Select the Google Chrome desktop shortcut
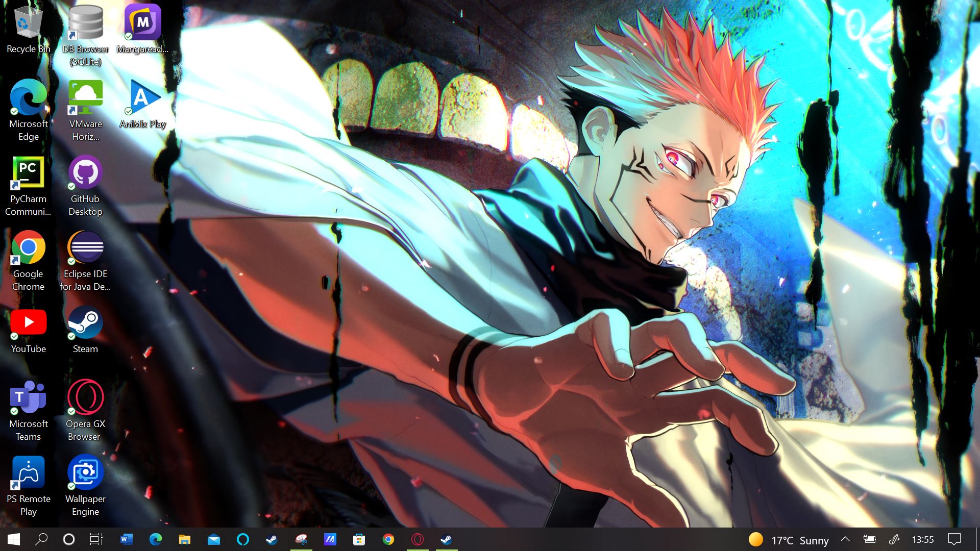This screenshot has height=551, width=980. [x=28, y=261]
